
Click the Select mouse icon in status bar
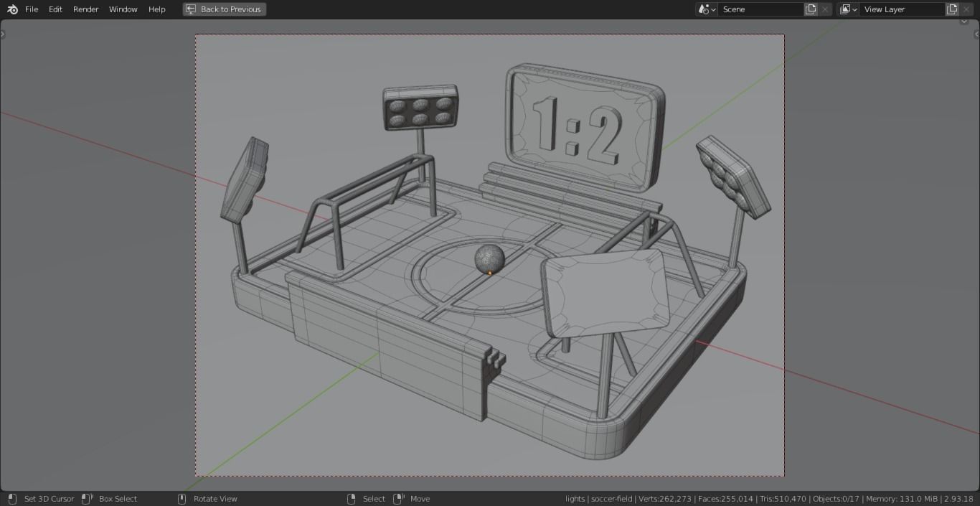pyautogui.click(x=352, y=499)
